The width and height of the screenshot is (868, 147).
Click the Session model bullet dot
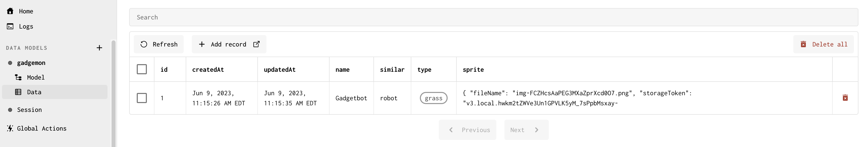[10, 110]
